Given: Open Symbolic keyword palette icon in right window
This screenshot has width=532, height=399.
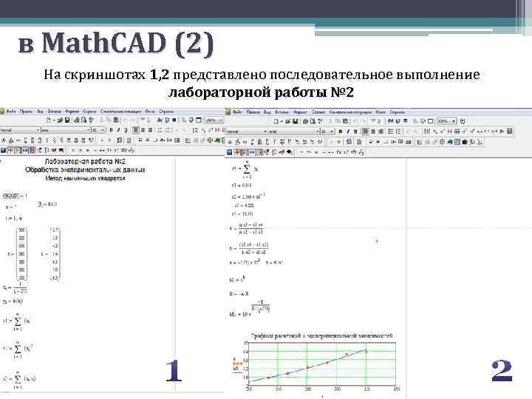Looking at the screenshot, I should (289, 152).
